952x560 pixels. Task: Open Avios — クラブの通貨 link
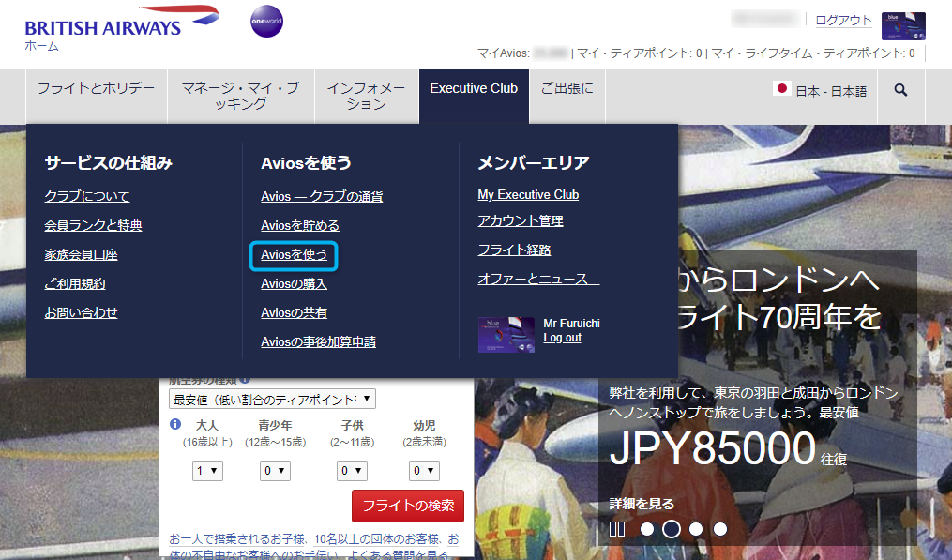[x=322, y=196]
